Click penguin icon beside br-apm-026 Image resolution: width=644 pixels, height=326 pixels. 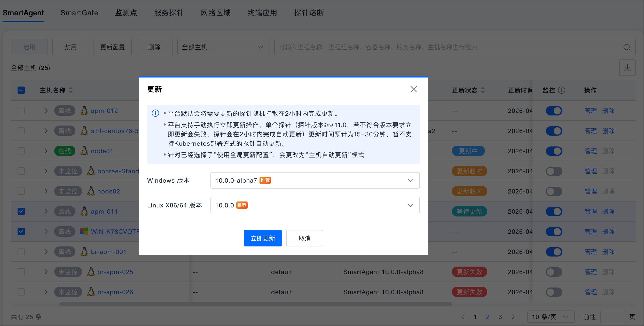pos(91,292)
